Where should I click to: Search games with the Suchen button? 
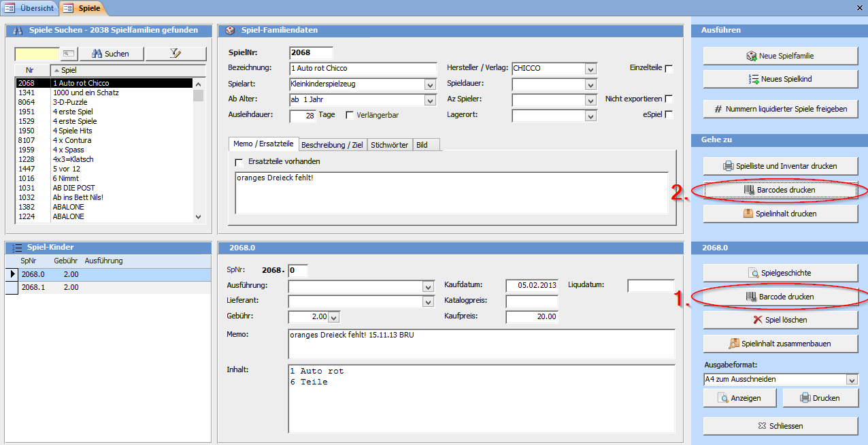(110, 54)
